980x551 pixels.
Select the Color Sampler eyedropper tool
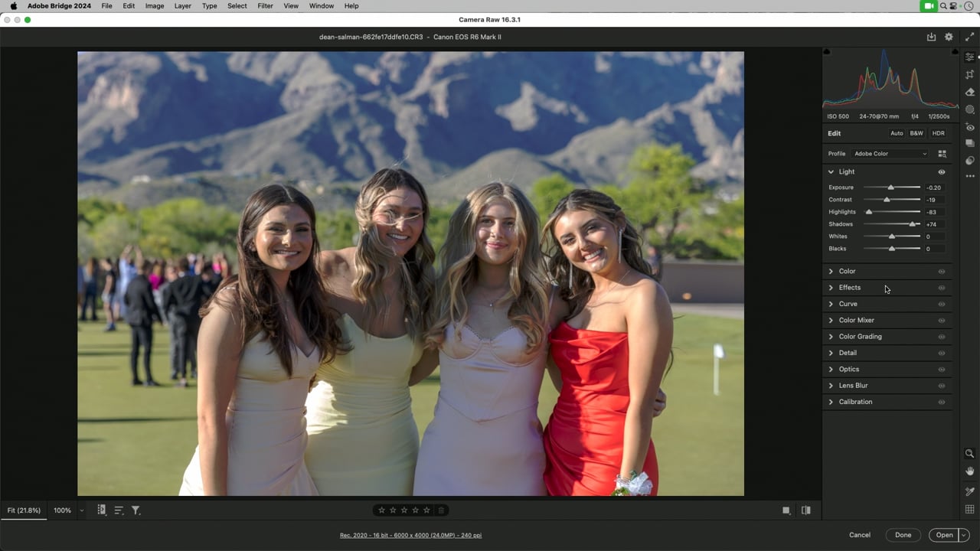[969, 491]
